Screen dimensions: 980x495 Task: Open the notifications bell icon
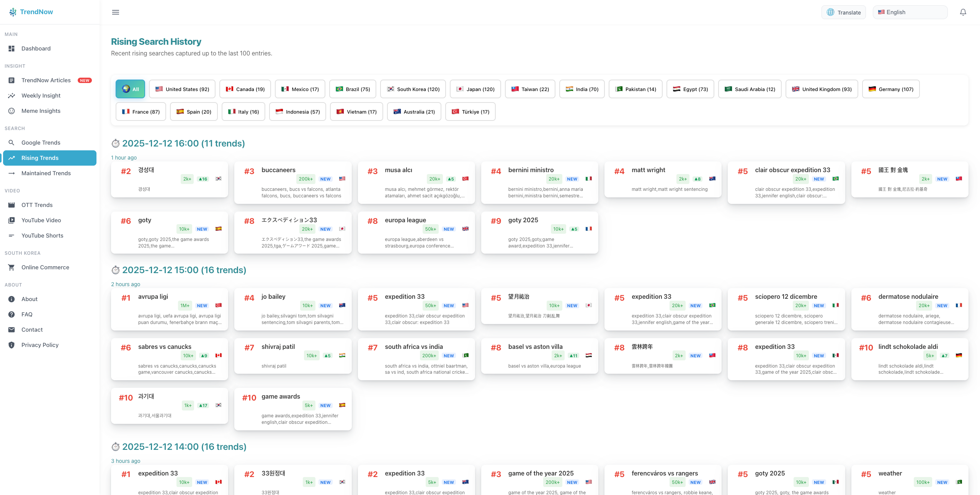963,12
